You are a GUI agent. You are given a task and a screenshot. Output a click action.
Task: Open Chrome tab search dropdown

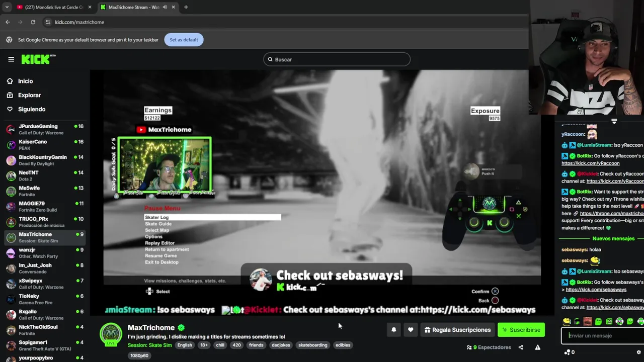[7, 7]
